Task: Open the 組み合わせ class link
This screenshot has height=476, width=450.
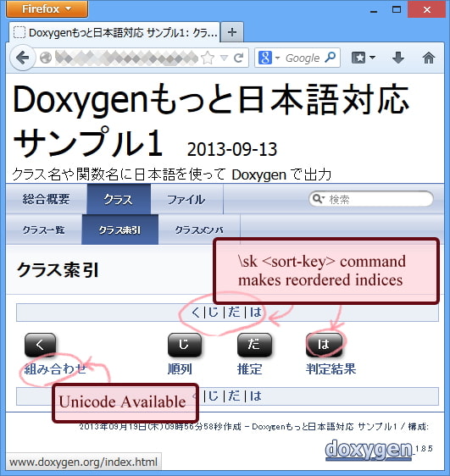Action: tap(55, 368)
